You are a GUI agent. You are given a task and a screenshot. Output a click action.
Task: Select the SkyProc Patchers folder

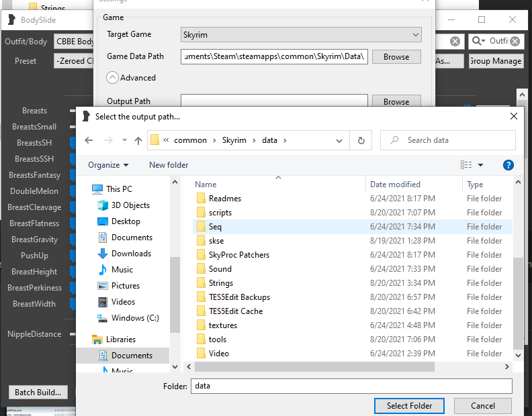point(239,255)
